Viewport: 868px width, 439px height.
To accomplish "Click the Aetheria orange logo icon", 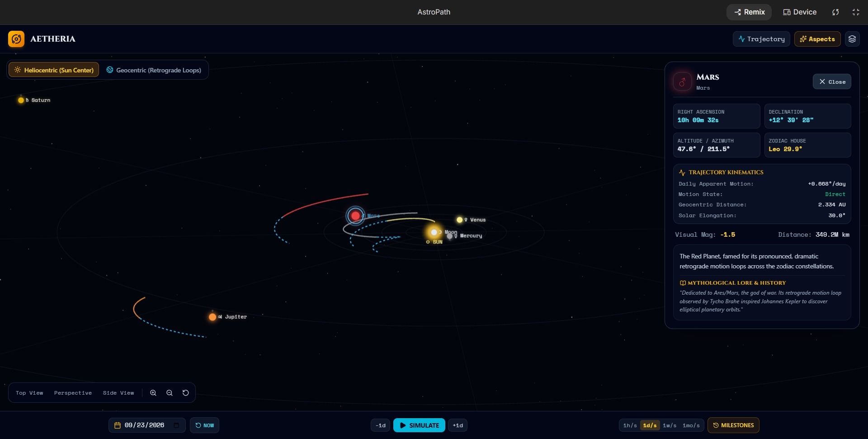I will pos(16,39).
